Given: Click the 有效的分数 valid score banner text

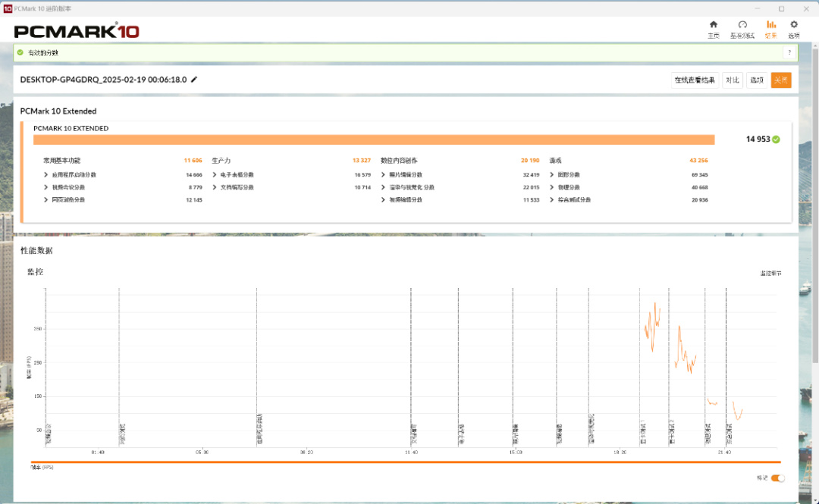Looking at the screenshot, I should [x=42, y=53].
